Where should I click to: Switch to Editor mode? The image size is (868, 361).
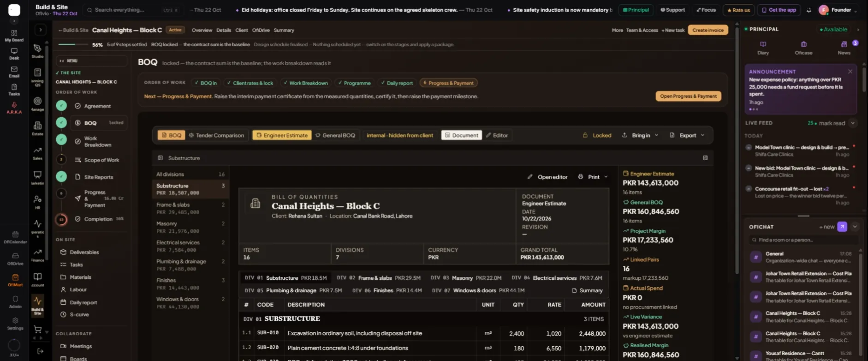coord(497,135)
